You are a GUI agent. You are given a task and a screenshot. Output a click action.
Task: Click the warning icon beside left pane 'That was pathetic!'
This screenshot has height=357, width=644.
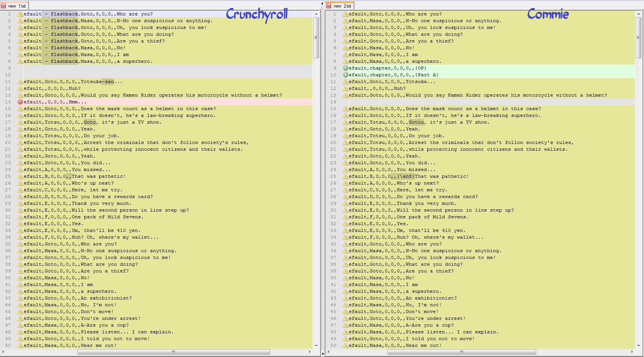20,176
